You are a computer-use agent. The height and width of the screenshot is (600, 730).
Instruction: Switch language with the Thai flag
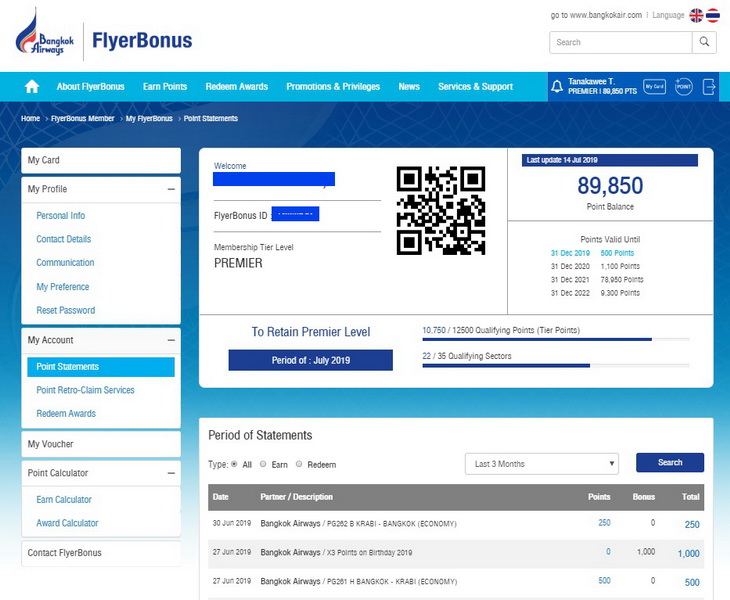click(x=713, y=15)
